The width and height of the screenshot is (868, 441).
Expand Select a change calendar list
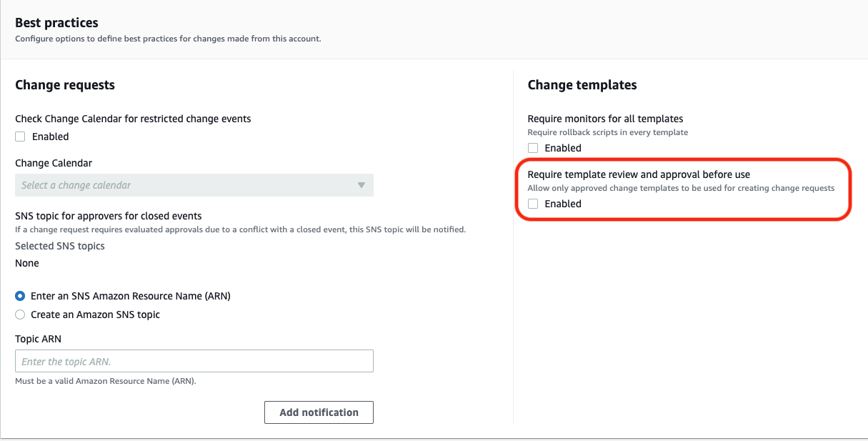(x=194, y=185)
